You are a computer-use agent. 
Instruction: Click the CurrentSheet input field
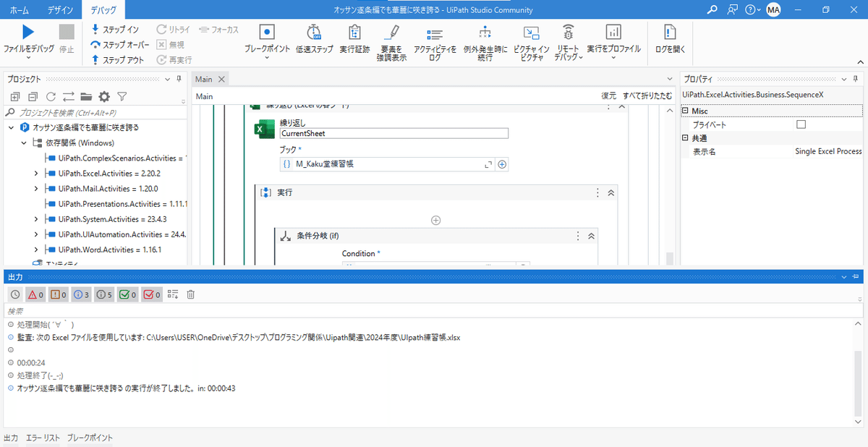pyautogui.click(x=394, y=133)
